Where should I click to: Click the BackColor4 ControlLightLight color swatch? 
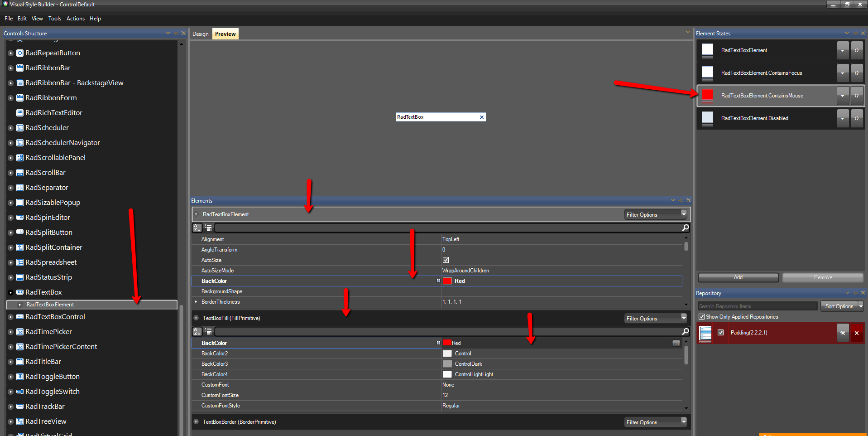tap(447, 374)
